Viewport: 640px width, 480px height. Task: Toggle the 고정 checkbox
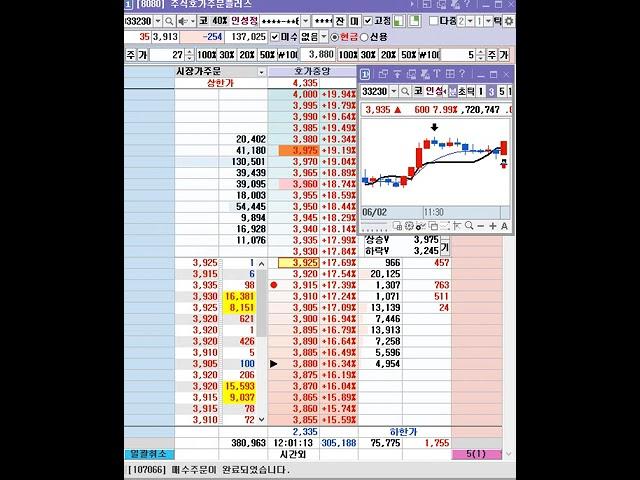[x=368, y=21]
